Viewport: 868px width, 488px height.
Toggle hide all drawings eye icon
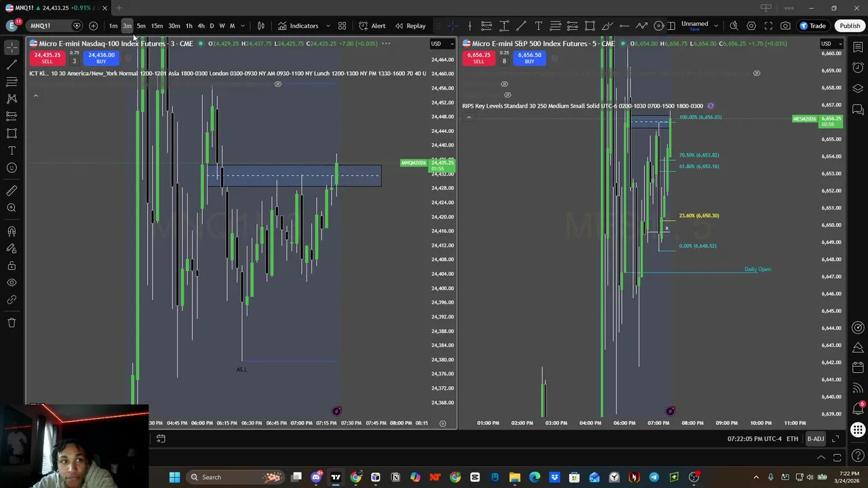click(x=12, y=283)
